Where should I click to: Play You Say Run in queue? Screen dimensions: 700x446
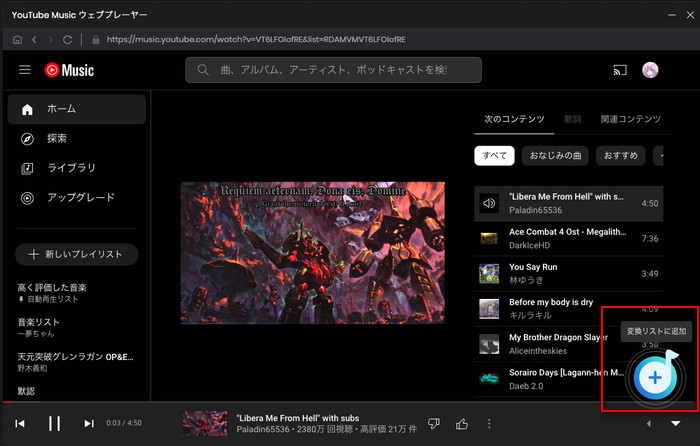click(569, 274)
